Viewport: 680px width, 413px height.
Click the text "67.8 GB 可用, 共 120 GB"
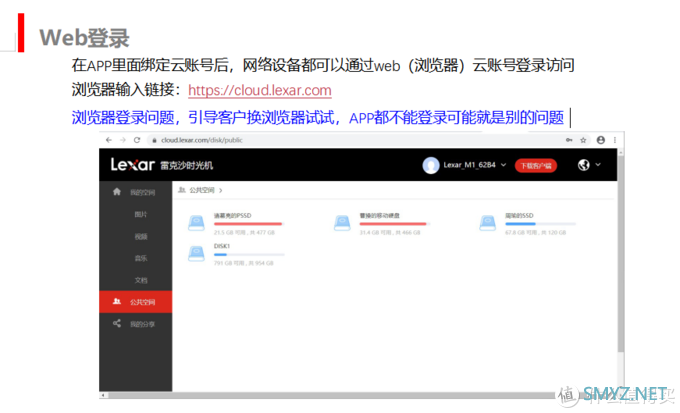coord(536,233)
